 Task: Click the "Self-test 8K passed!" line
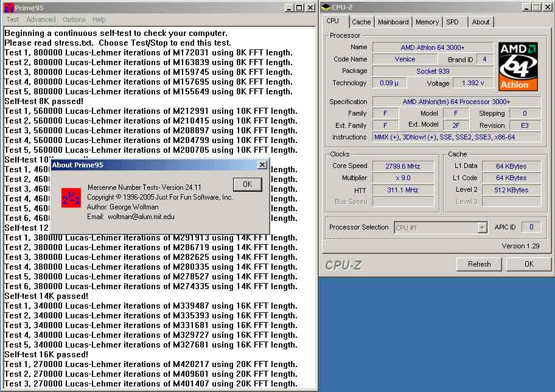point(44,101)
